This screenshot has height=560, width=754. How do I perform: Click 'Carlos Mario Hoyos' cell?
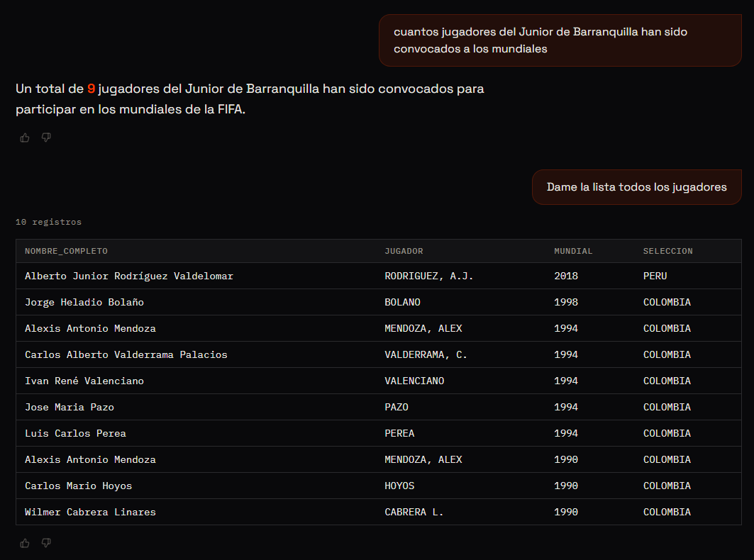point(79,486)
